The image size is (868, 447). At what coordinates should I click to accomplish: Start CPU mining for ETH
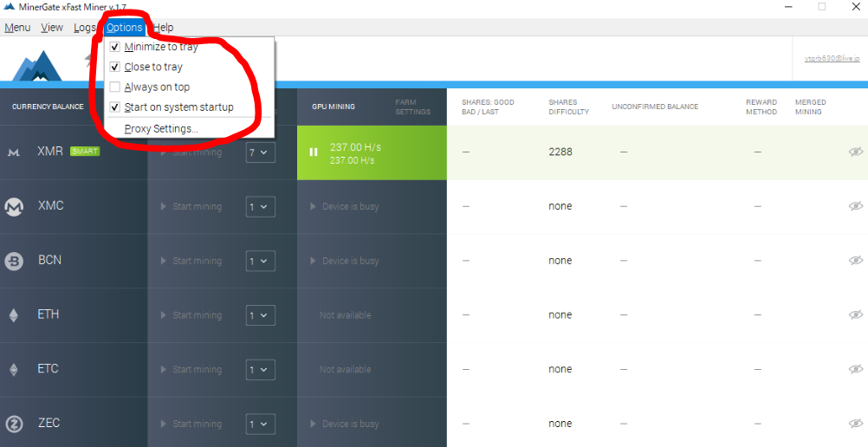coord(191,314)
